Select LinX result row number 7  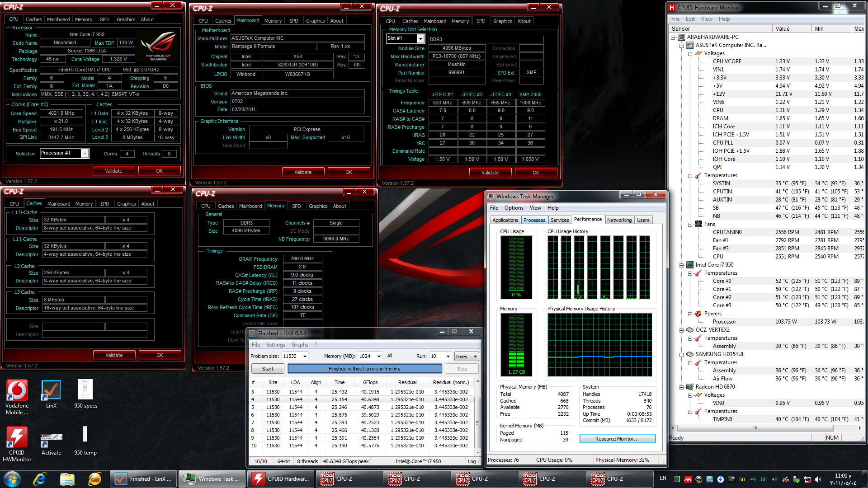pos(361,422)
